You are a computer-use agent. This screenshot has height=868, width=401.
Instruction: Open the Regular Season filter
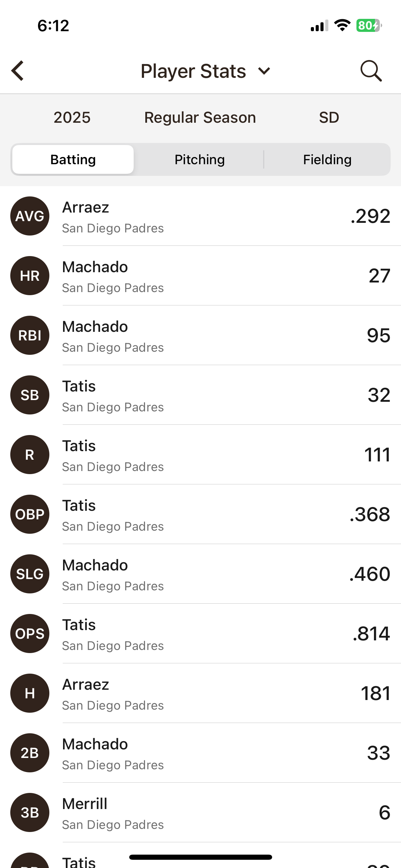pos(200,118)
